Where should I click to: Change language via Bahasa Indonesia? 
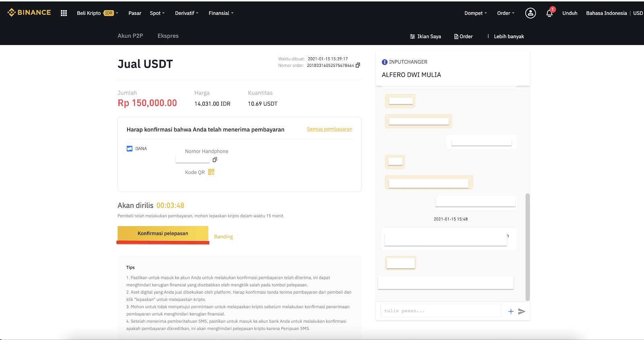pos(607,13)
